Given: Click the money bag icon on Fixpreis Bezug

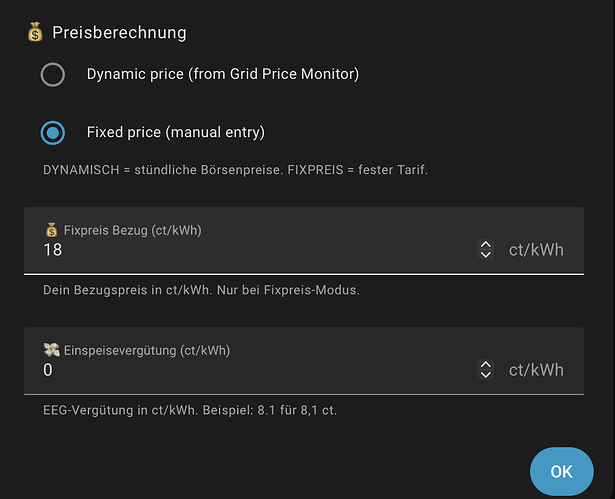Looking at the screenshot, I should (x=52, y=230).
